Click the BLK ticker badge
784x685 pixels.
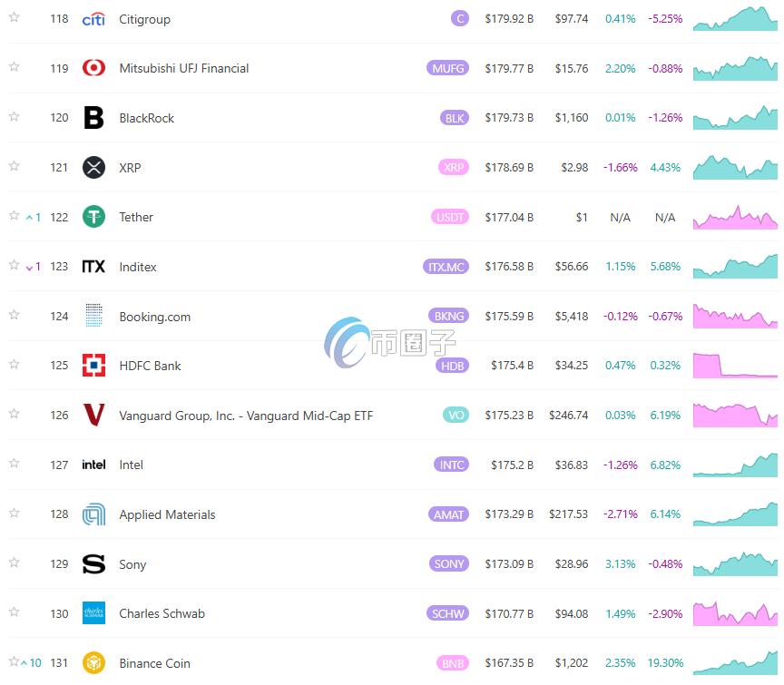[x=454, y=118]
